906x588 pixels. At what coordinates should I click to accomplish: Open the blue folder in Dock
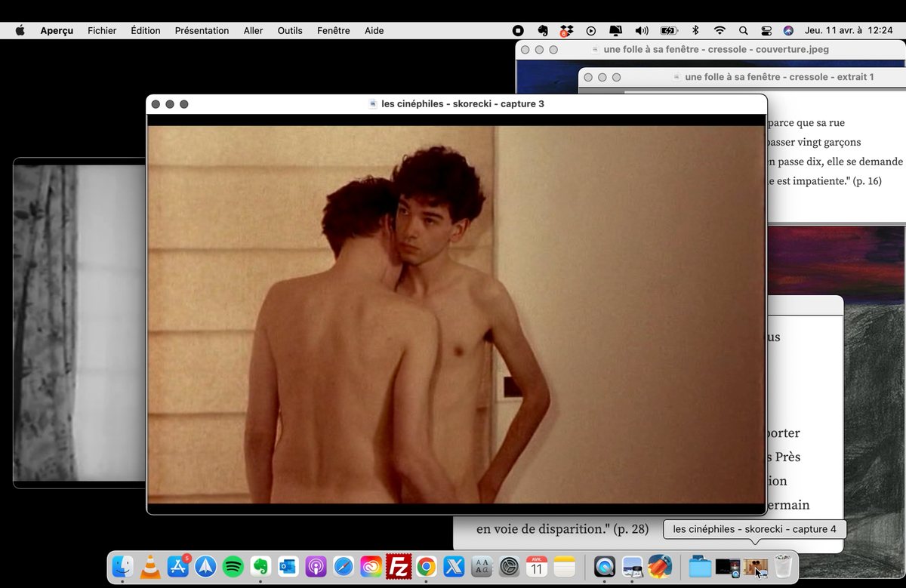(x=701, y=566)
